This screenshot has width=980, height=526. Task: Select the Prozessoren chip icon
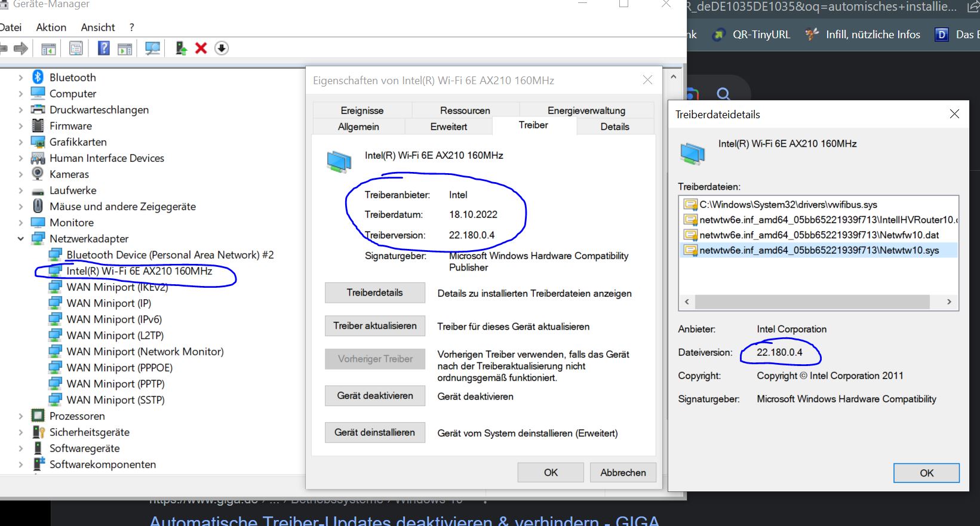click(x=38, y=416)
